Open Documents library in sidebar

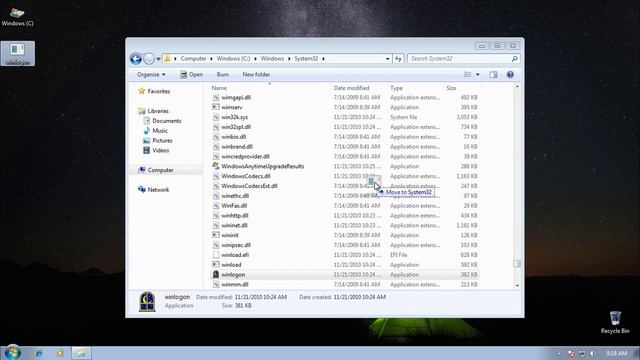(162, 121)
